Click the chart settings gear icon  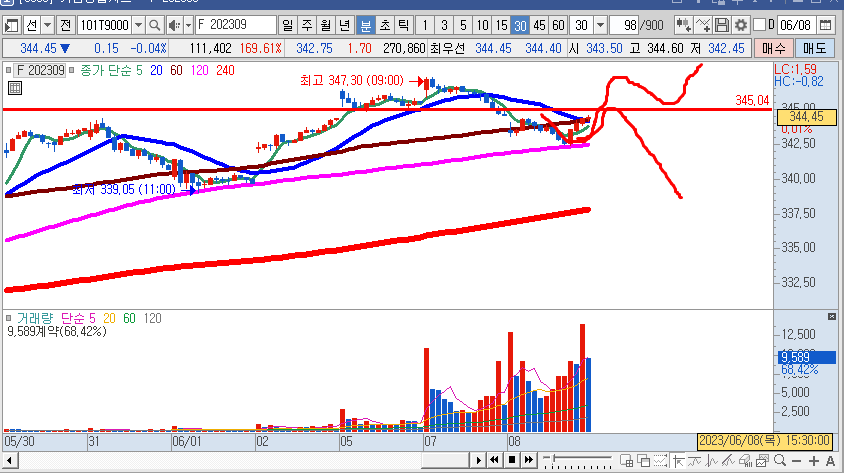coord(740,25)
